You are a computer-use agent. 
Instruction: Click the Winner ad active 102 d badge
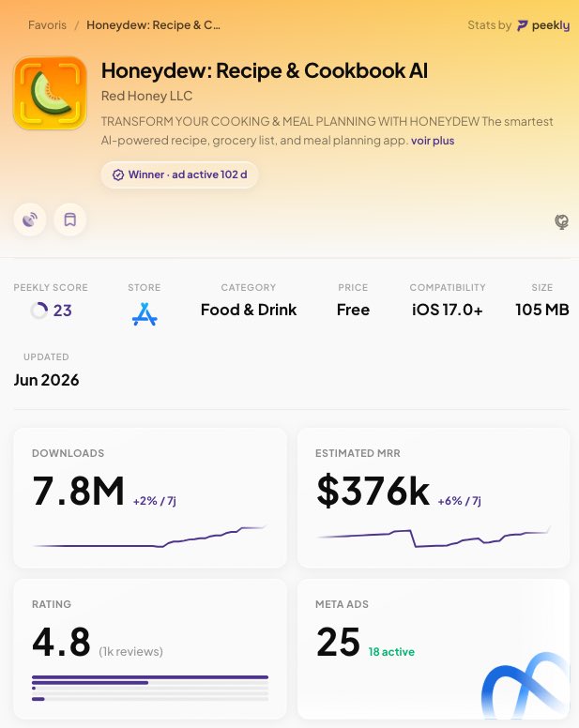tap(179, 174)
